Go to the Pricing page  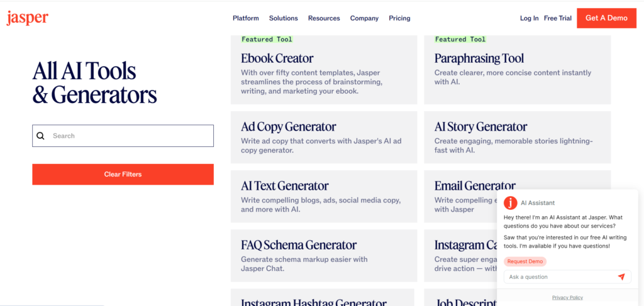pyautogui.click(x=399, y=18)
